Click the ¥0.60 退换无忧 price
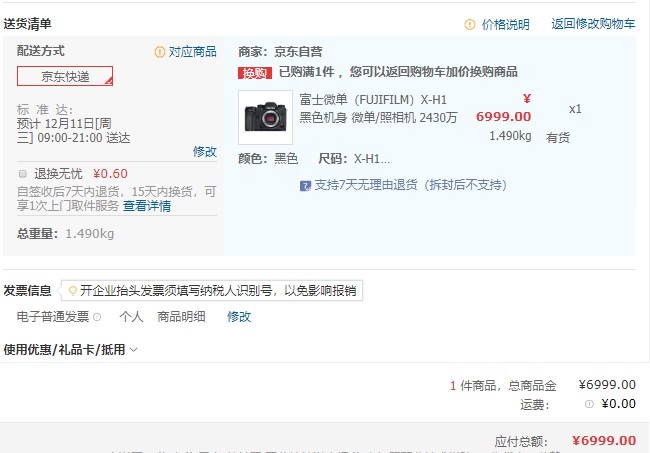This screenshot has height=453, width=650. [x=110, y=174]
